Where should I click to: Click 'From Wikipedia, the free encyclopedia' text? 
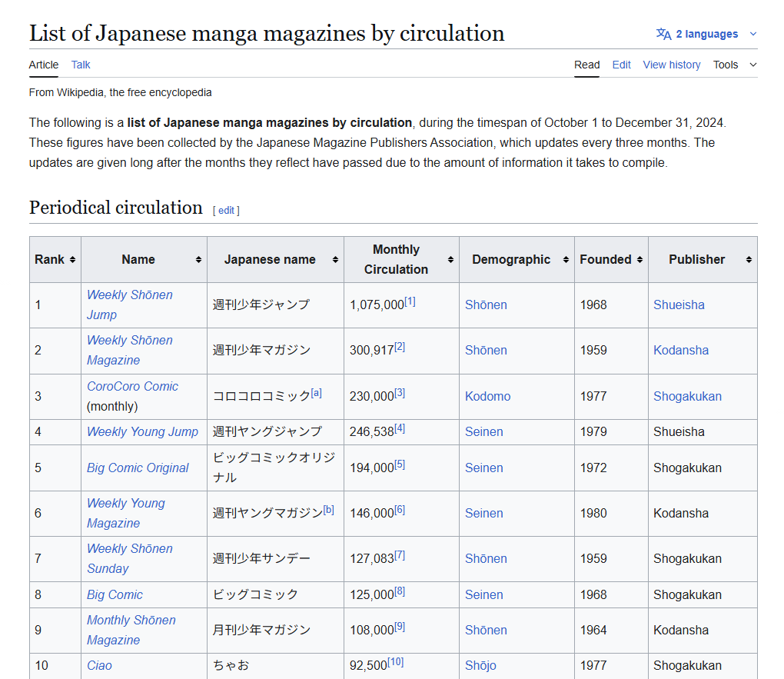[x=120, y=92]
